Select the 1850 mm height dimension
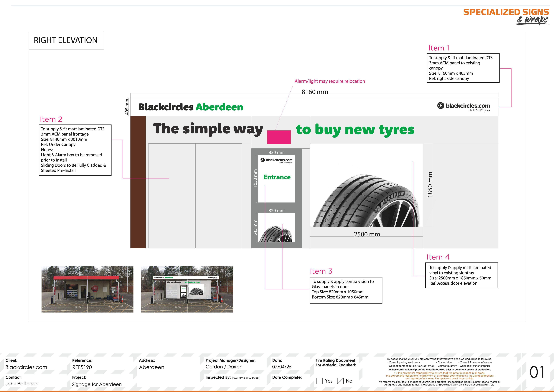554x392 pixels. point(430,184)
